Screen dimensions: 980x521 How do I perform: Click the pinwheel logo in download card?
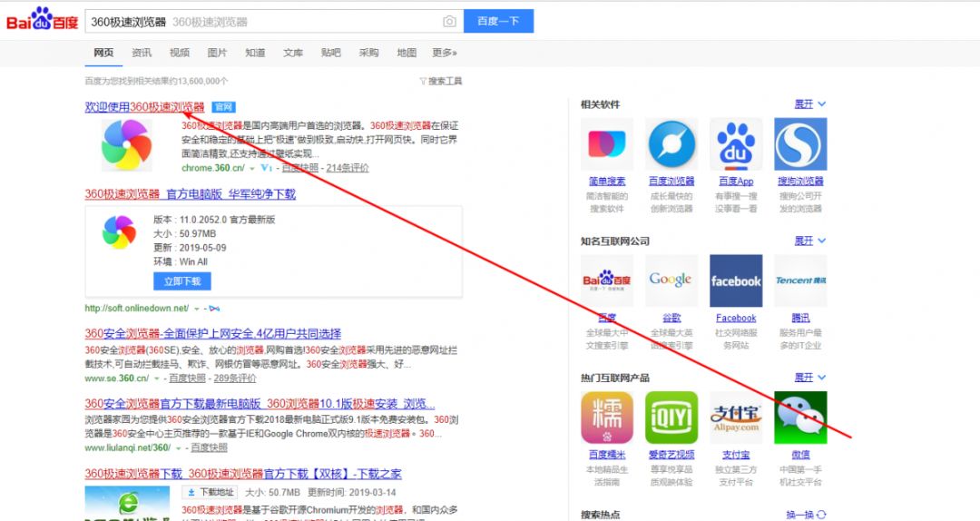point(120,232)
